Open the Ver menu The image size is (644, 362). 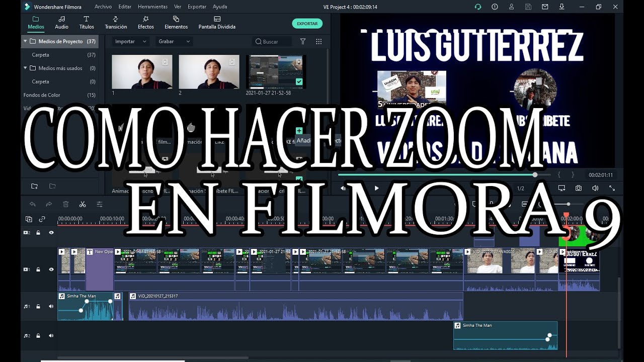point(178,7)
